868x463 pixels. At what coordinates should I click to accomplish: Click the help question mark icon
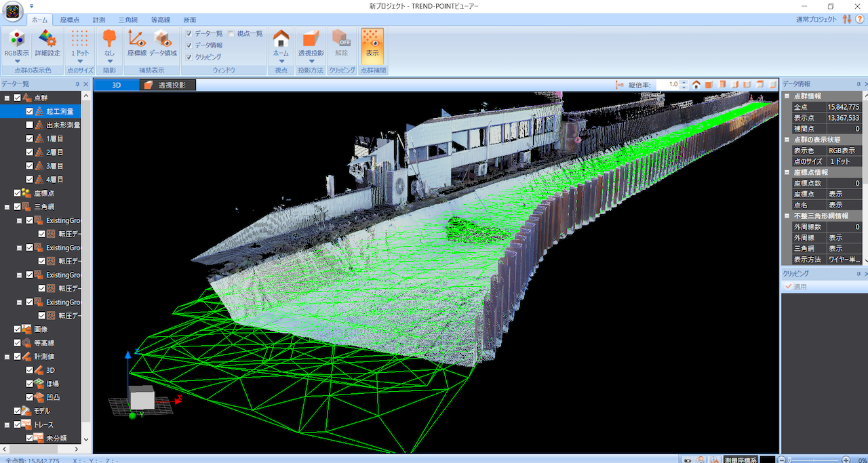[860, 19]
